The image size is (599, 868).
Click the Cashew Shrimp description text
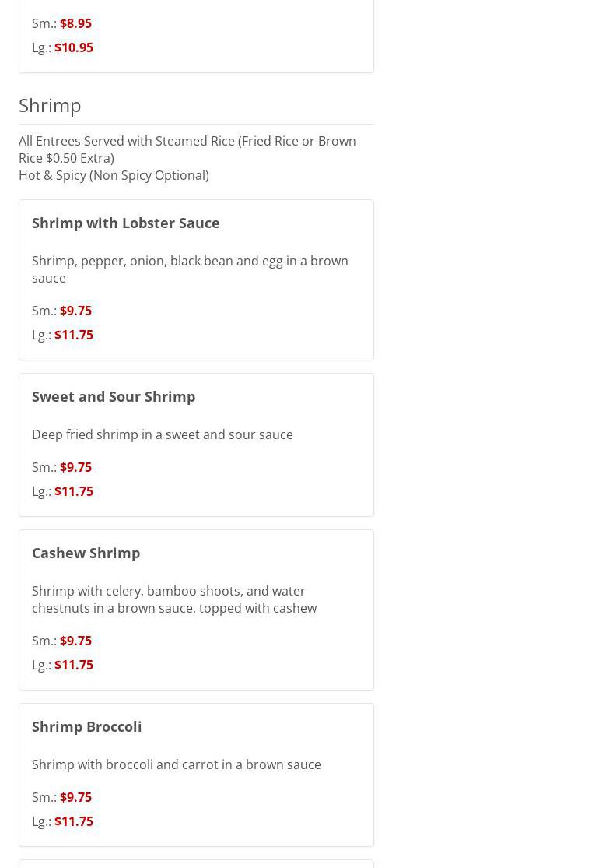point(173,599)
